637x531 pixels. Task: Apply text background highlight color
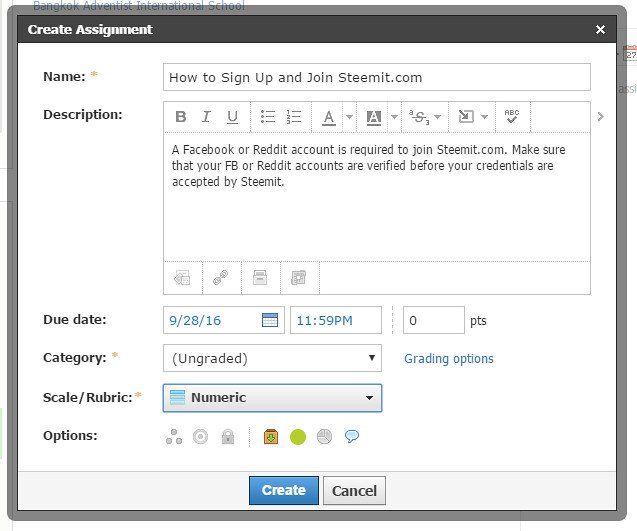pyautogui.click(x=374, y=117)
